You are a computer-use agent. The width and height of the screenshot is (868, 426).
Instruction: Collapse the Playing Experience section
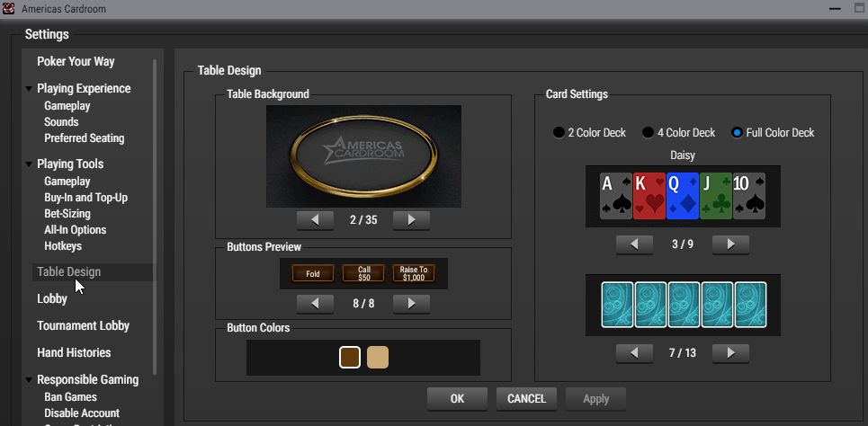[x=29, y=88]
